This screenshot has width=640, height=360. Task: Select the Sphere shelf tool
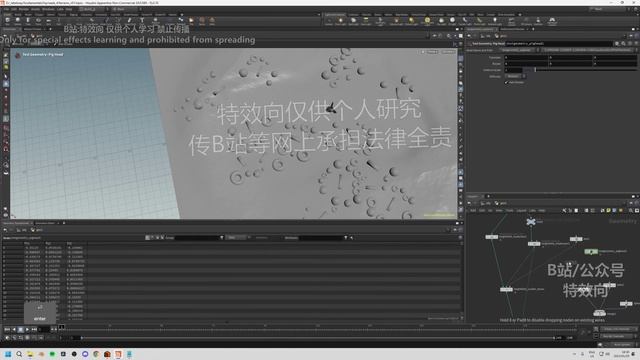18,21
